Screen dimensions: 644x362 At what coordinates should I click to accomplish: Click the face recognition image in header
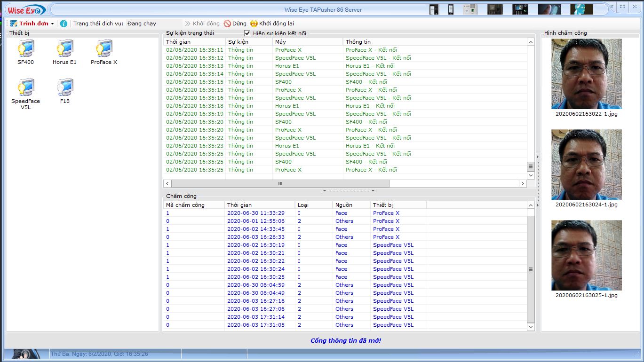[581, 9]
